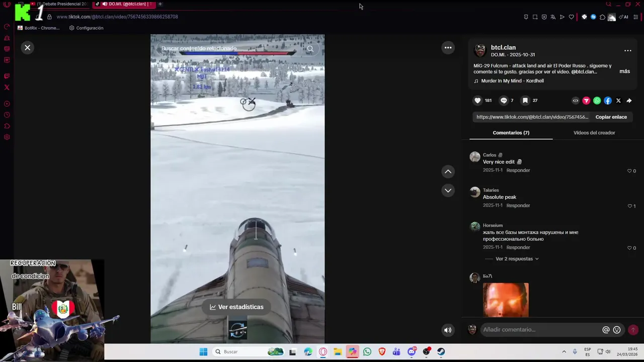This screenshot has width=644, height=362.
Task: Click the search magnifier icon on video
Action: (x=310, y=49)
